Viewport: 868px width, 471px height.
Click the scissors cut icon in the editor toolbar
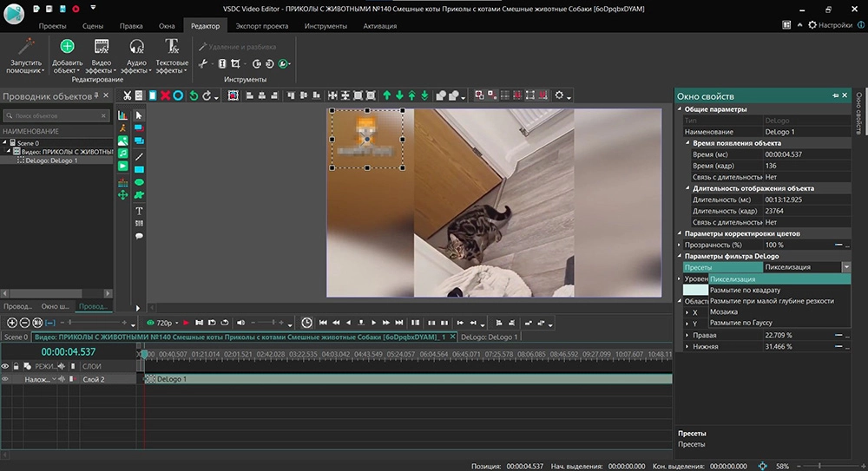pos(127,95)
